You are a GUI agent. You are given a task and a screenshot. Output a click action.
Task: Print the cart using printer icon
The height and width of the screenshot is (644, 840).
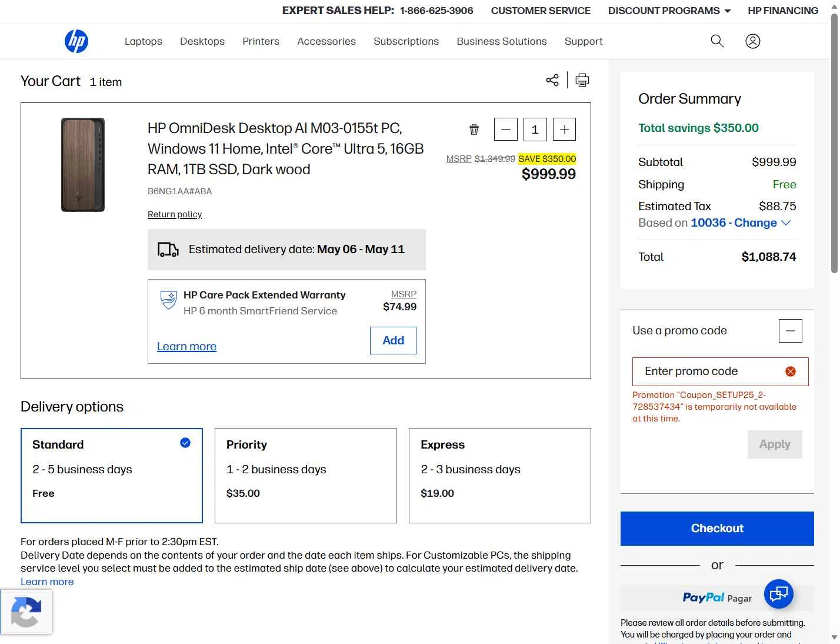(582, 80)
